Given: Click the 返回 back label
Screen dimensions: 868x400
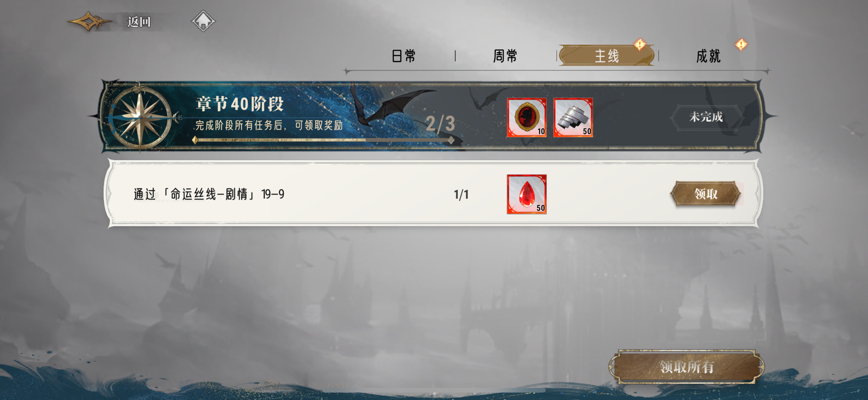Looking at the screenshot, I should coord(139,22).
